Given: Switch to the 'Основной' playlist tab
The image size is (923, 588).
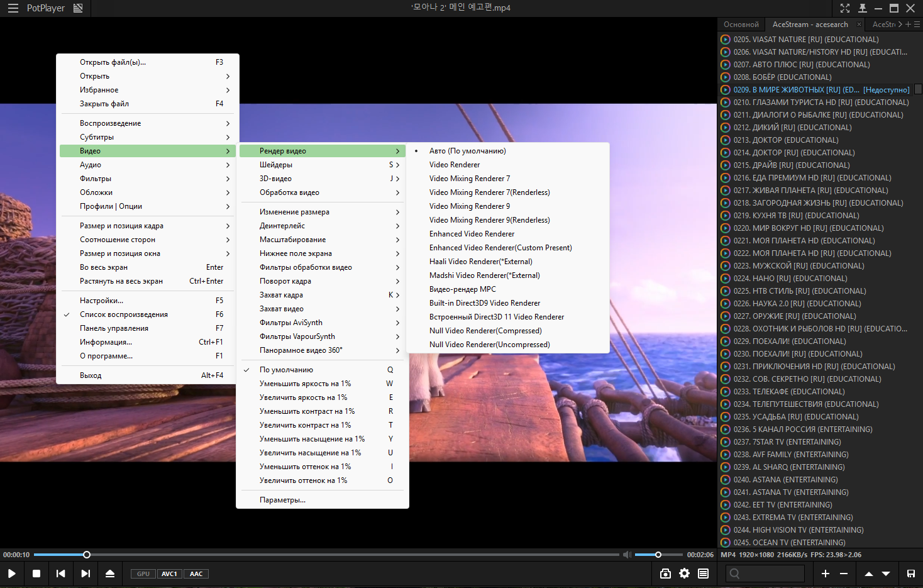Looking at the screenshot, I should coord(741,25).
